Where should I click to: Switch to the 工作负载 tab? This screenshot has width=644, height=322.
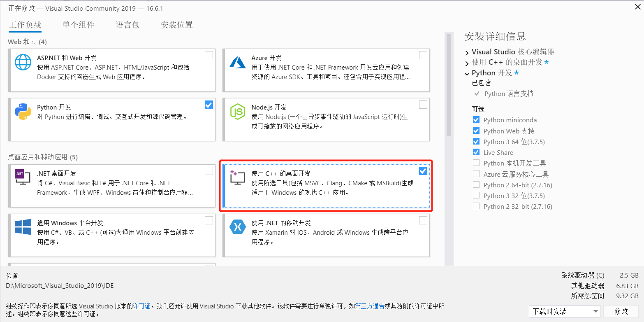pos(25,25)
